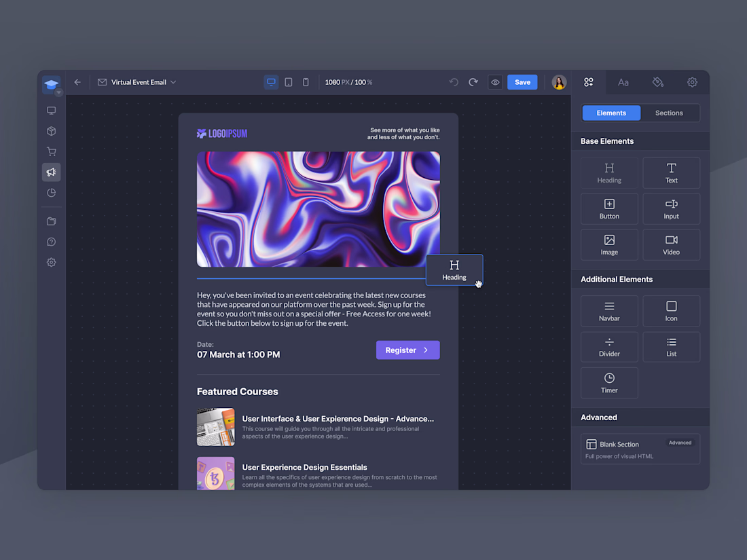
Task: Select the abstract hero image
Action: click(318, 209)
